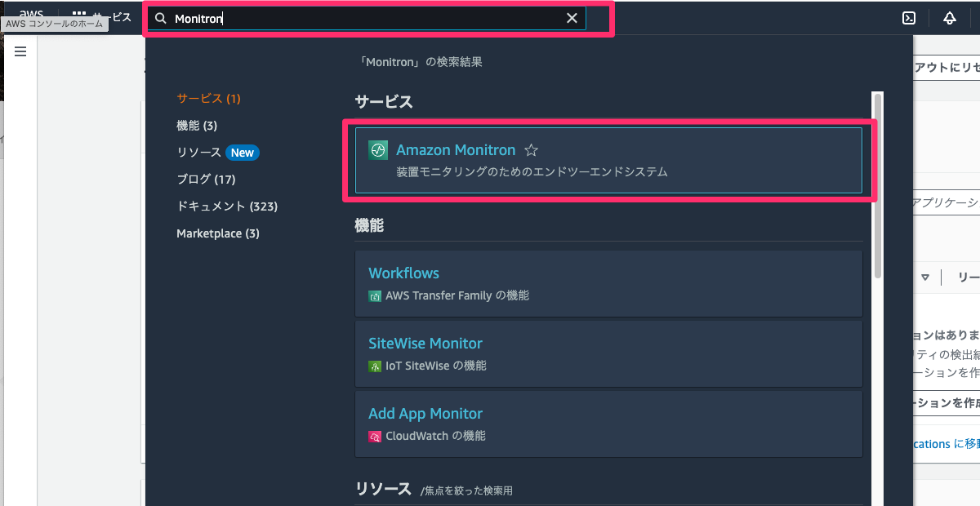Filter results by サービス (1)
Screen dimensions: 980x506
tap(208, 98)
